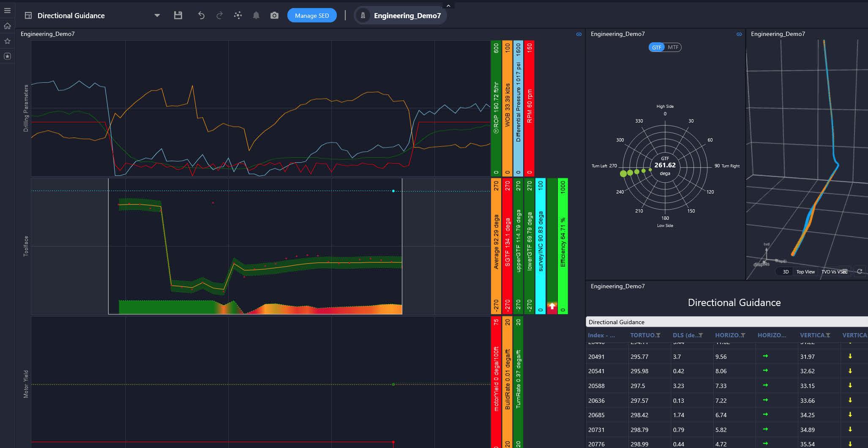The width and height of the screenshot is (868, 448).
Task: Select the TVD Vs VSec view
Action: 834,272
